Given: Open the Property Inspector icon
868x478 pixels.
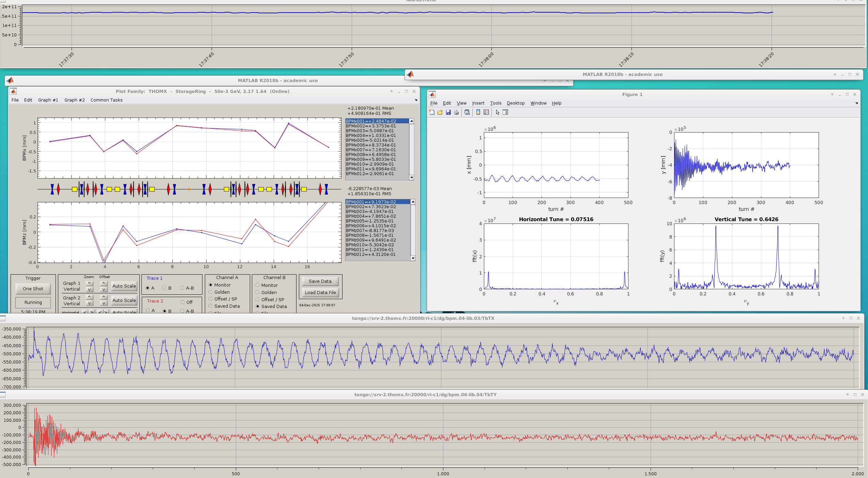Looking at the screenshot, I should pos(505,112).
